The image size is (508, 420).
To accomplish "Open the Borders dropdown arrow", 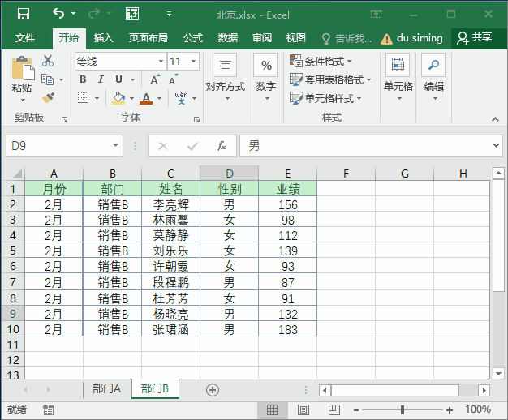I will pos(97,98).
